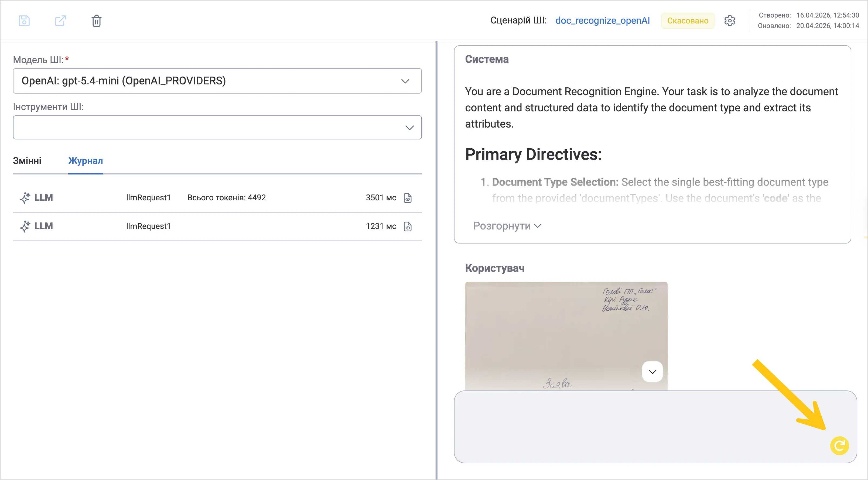Viewport: 868px width, 480px height.
Task: Click the handwritten document thumbnail
Action: (566, 336)
